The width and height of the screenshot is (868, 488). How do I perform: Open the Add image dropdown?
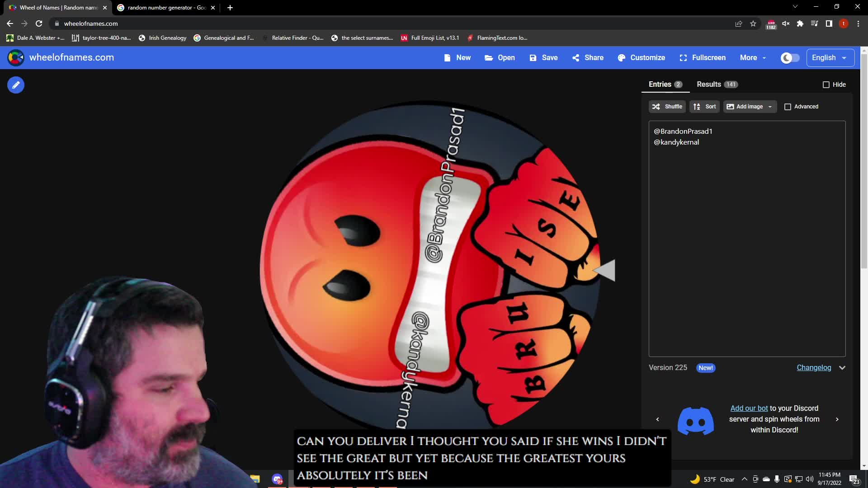click(x=750, y=107)
